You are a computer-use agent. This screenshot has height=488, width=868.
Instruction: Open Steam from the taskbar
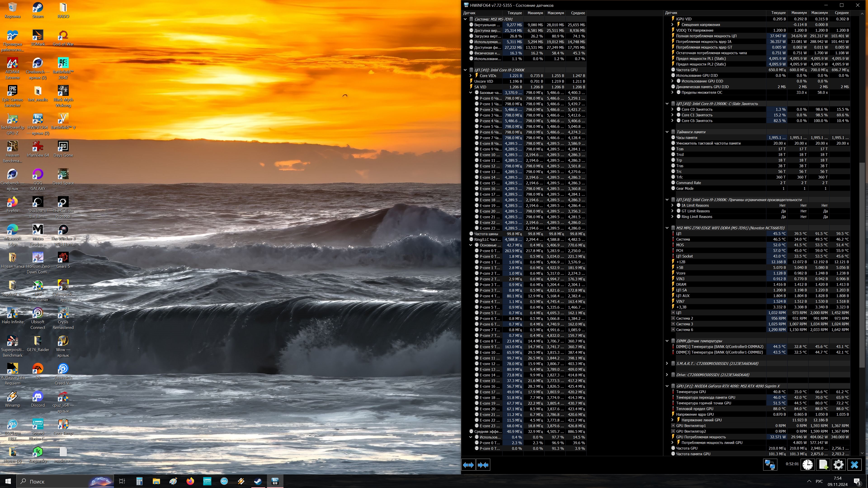258,481
